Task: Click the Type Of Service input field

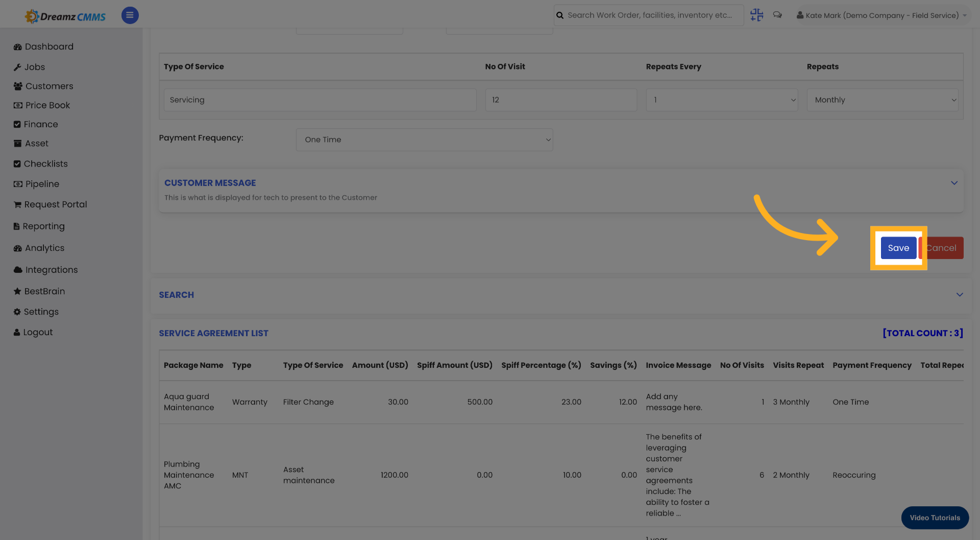Action: pyautogui.click(x=320, y=100)
